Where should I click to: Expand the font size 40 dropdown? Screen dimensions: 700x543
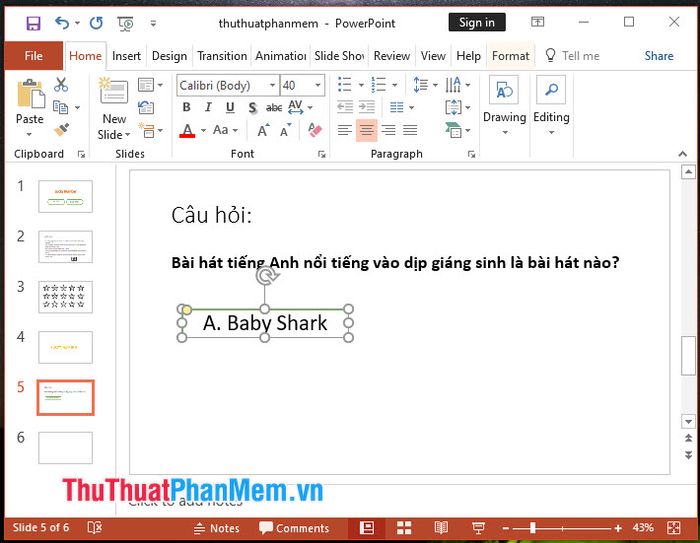(317, 86)
